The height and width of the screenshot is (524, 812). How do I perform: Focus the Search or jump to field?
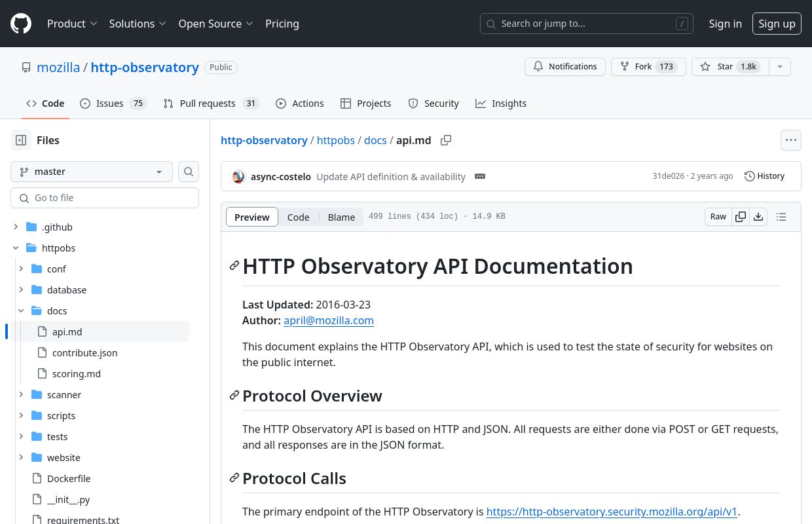point(587,24)
